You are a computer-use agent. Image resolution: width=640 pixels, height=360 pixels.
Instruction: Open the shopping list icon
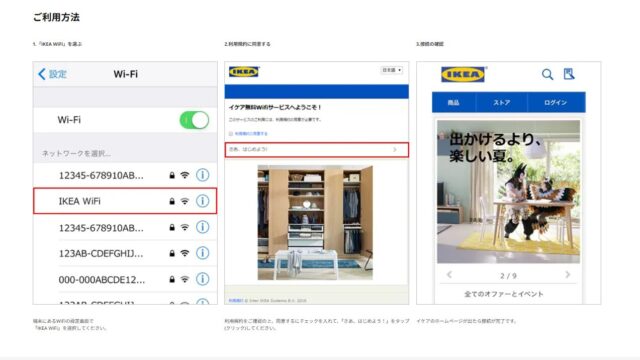click(x=569, y=74)
